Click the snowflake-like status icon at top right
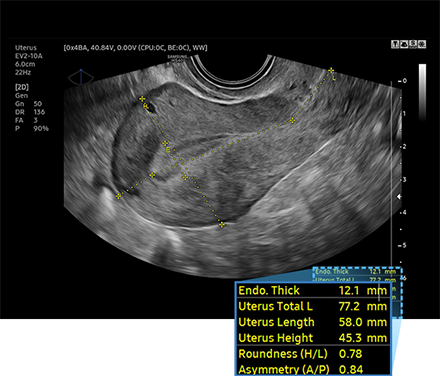Screen dimensions: 440x376 pyautogui.click(x=422, y=44)
